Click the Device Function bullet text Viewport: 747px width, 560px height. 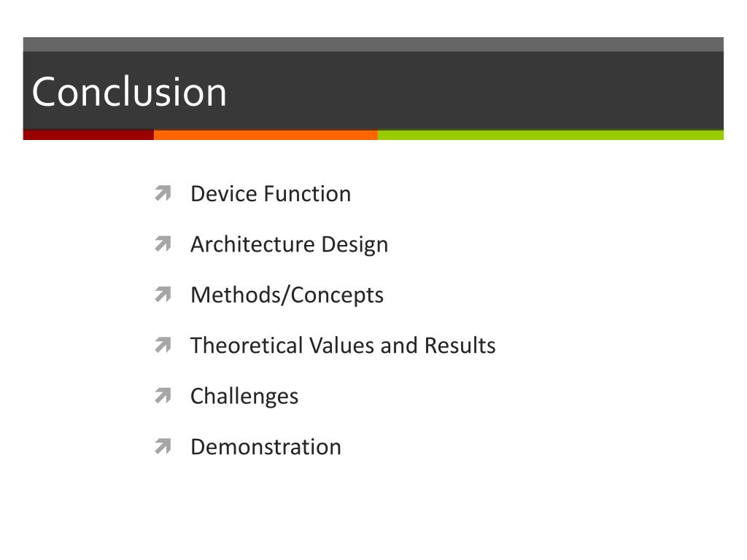pyautogui.click(x=271, y=194)
